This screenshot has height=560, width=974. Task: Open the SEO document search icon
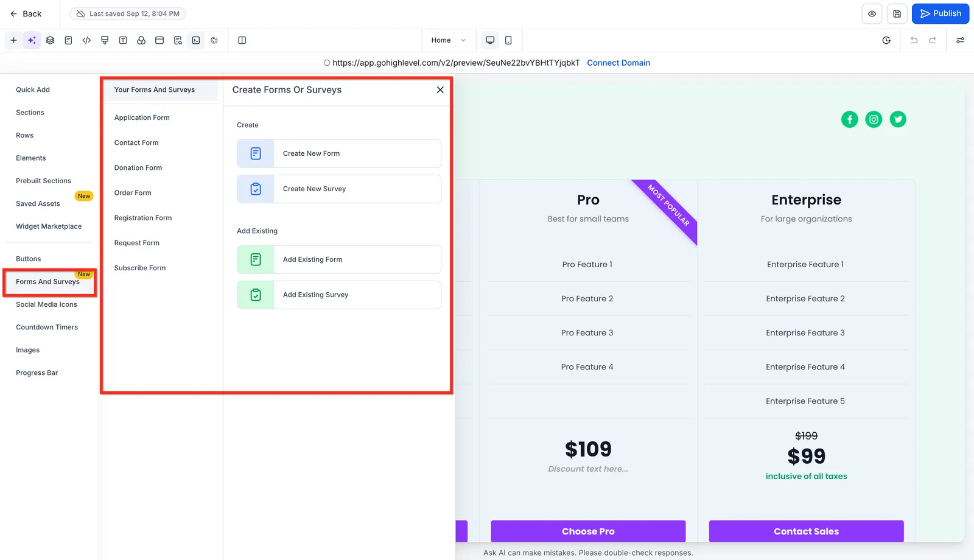click(x=178, y=40)
